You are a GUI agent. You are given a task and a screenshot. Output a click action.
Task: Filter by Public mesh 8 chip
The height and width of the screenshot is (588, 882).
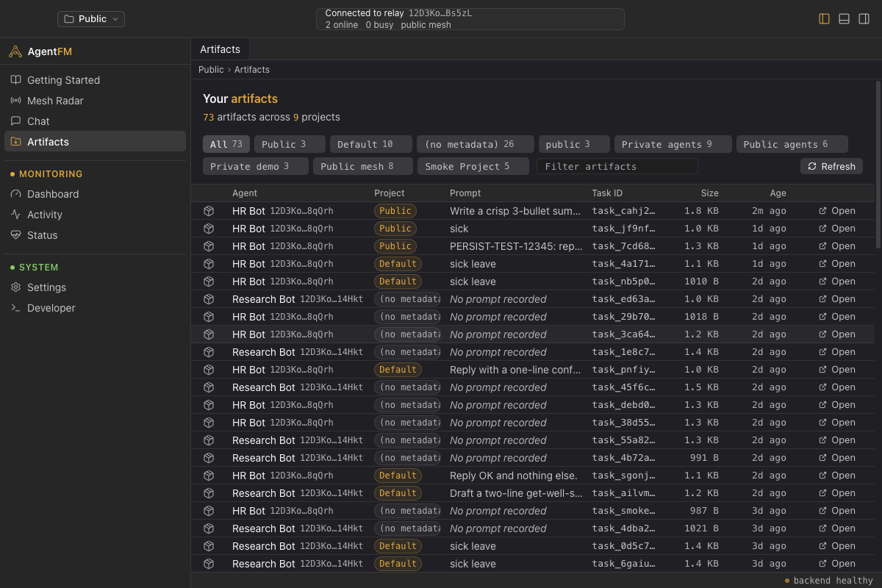363,166
